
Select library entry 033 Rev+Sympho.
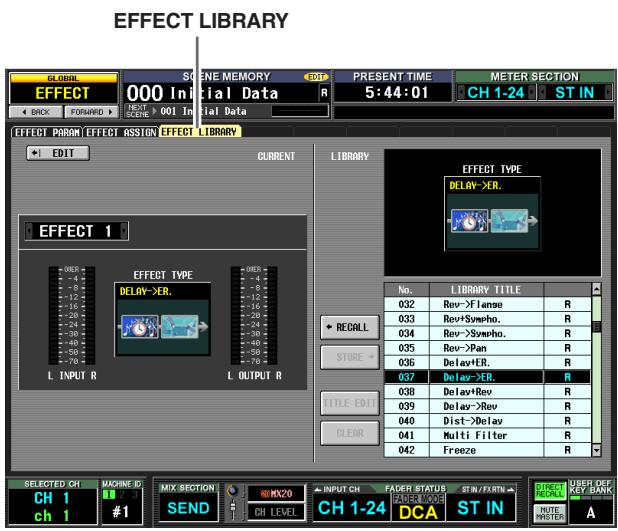[x=487, y=319]
